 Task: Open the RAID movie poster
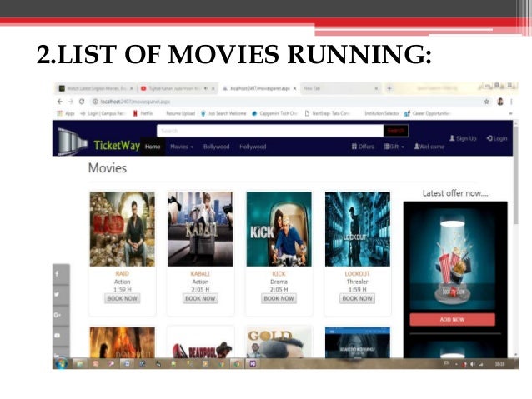pyautogui.click(x=122, y=229)
